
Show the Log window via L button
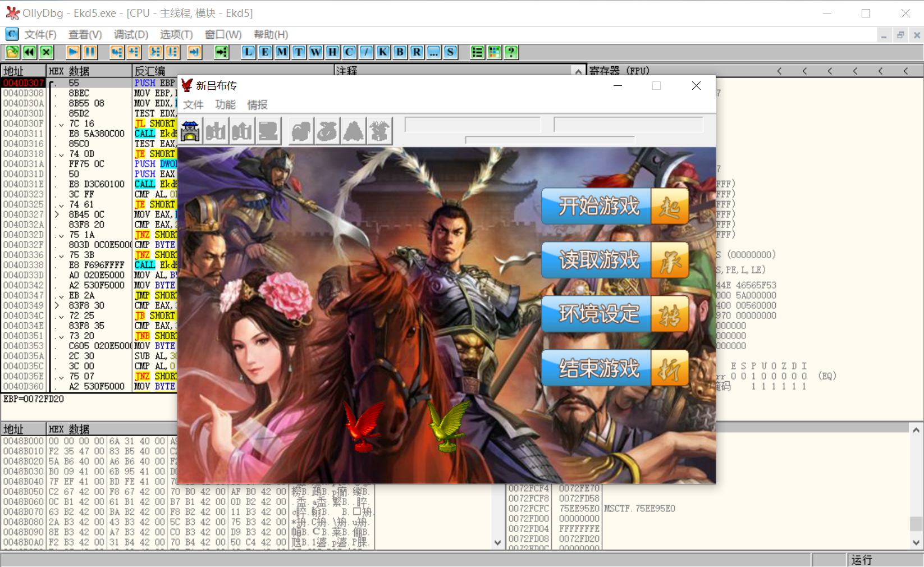248,52
